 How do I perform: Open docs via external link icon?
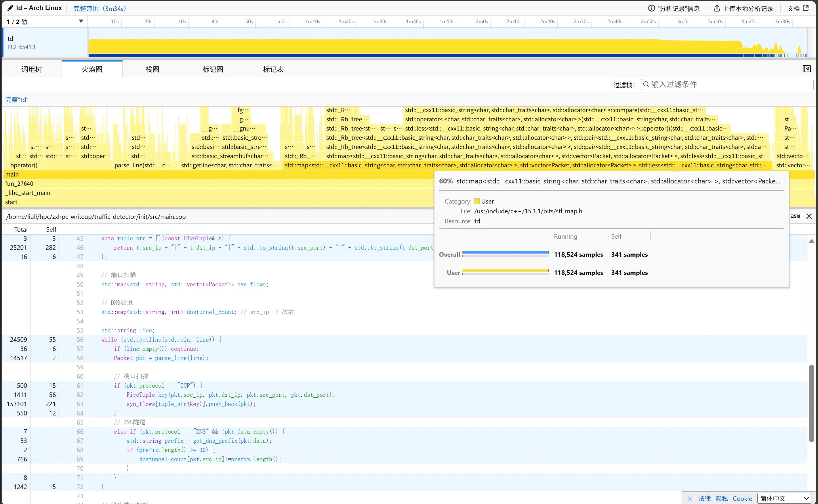[806, 8]
